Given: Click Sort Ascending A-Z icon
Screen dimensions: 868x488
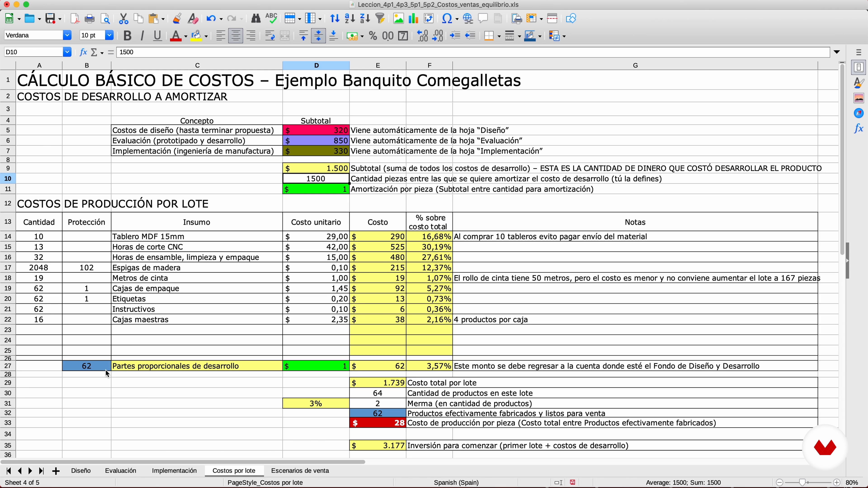Looking at the screenshot, I should pyautogui.click(x=350, y=19).
